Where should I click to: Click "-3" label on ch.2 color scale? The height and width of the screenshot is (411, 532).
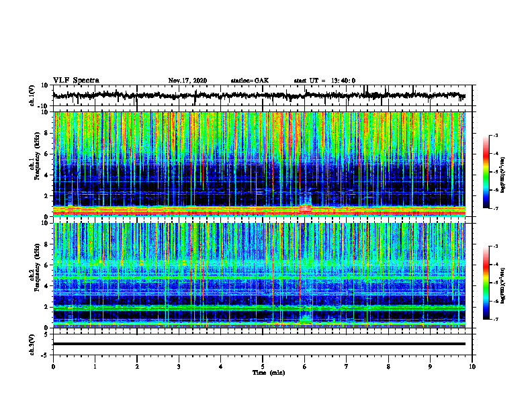point(496,246)
